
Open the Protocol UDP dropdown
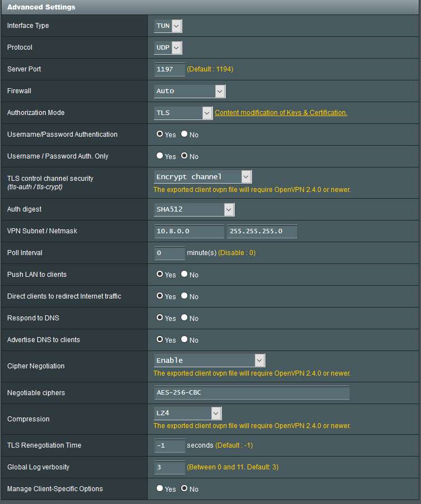(x=168, y=47)
